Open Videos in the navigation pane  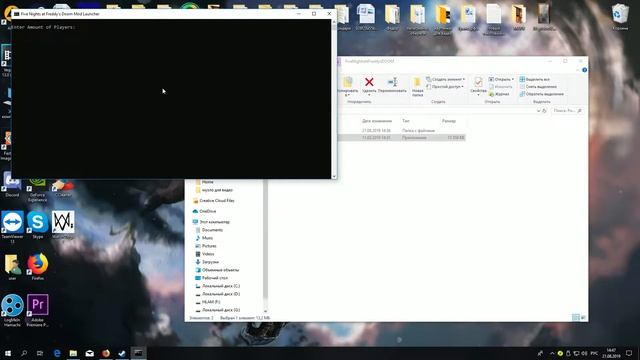(204, 254)
